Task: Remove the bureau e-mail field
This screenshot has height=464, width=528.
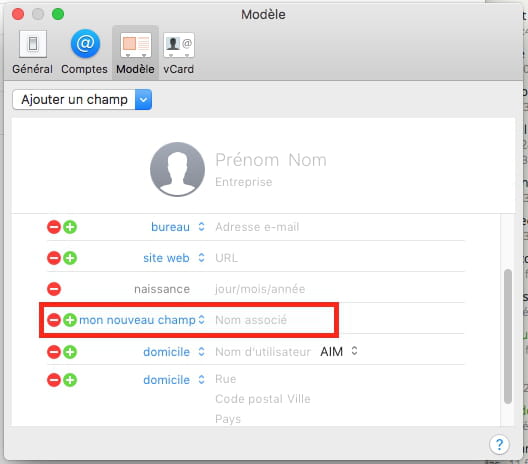Action: click(54, 227)
